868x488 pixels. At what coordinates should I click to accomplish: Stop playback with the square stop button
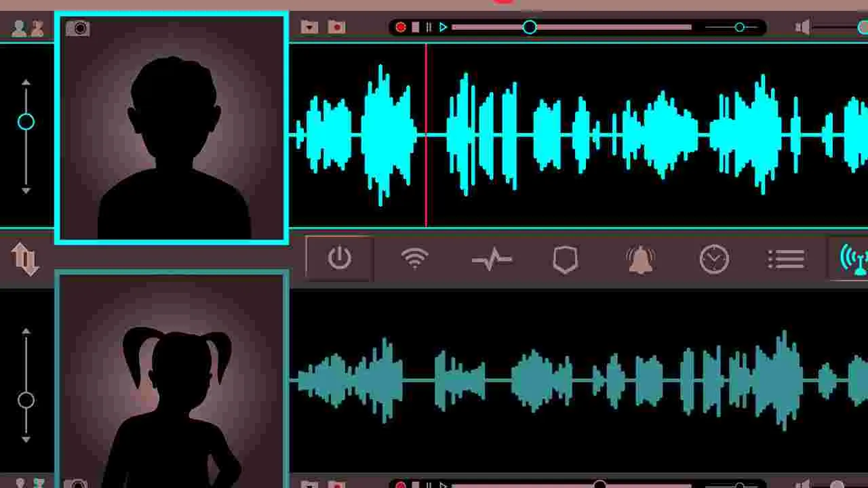pos(416,27)
